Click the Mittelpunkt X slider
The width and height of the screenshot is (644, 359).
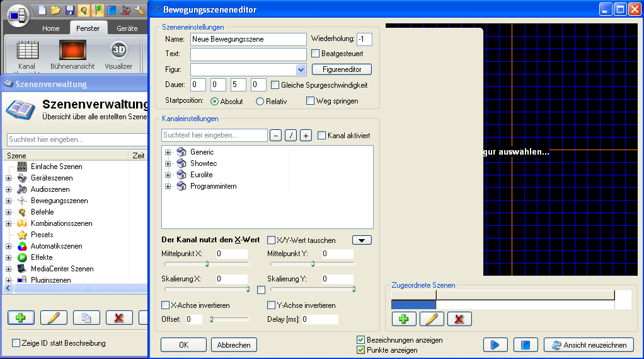[x=207, y=264]
